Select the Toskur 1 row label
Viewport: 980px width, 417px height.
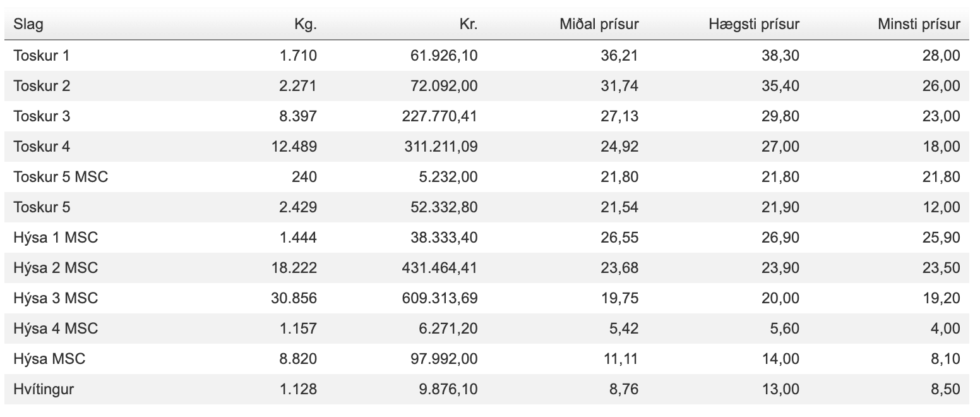pyautogui.click(x=42, y=56)
